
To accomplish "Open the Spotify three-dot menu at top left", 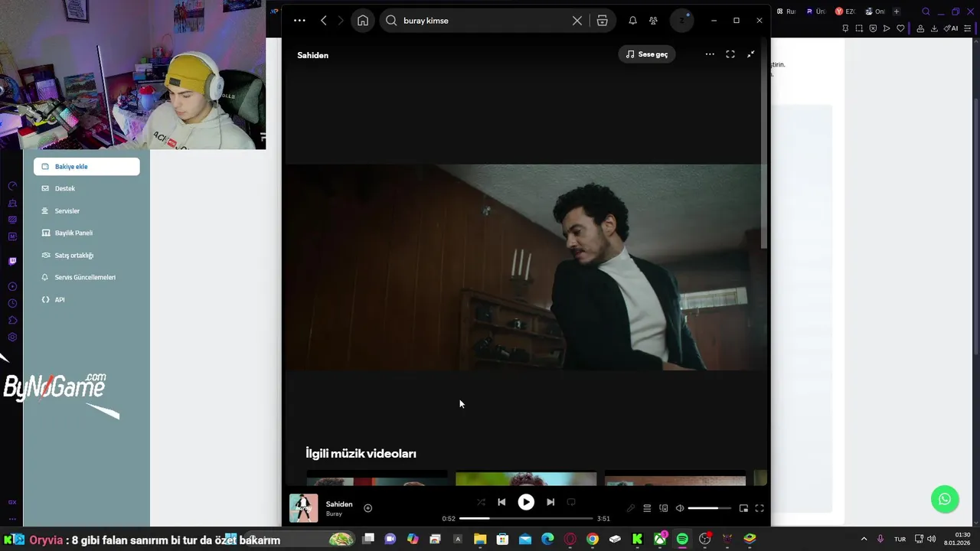I will (299, 21).
